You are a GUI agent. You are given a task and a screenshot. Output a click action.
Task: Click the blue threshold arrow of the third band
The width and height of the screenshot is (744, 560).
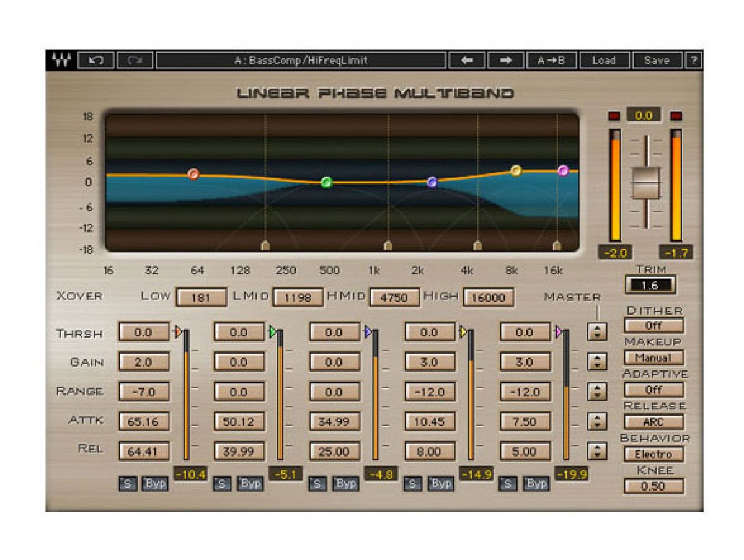click(x=368, y=333)
